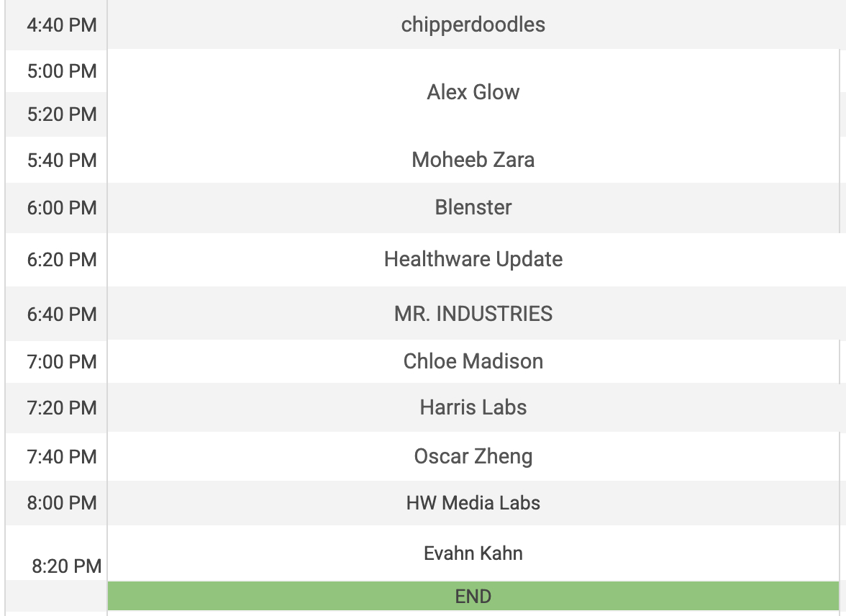846x616 pixels.
Task: Click the green END bar
Action: pos(473,596)
